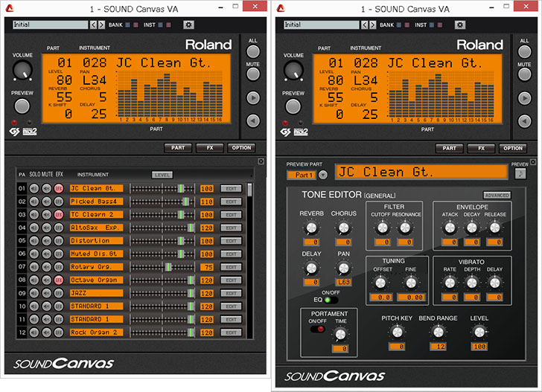Click the ENVELOPE RELEASE knob
This screenshot has height=392, width=542.
pos(494,228)
